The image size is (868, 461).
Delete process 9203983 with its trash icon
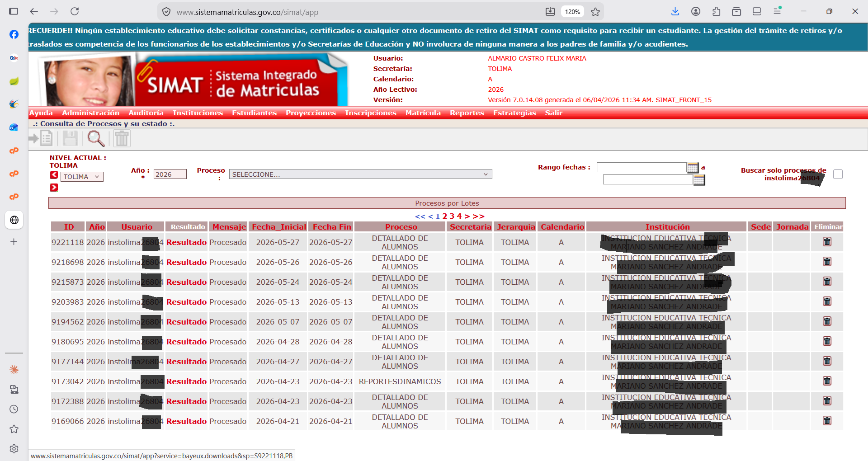827,301
